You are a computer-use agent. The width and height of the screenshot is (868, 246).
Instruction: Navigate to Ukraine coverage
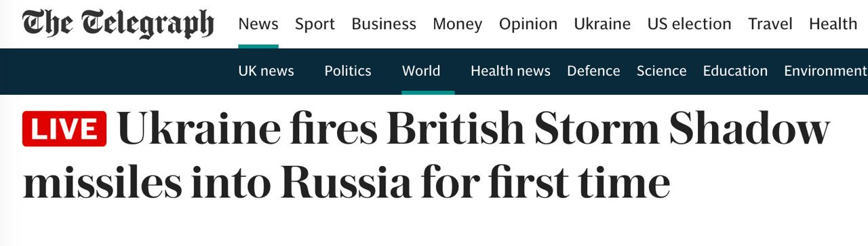coord(602,24)
